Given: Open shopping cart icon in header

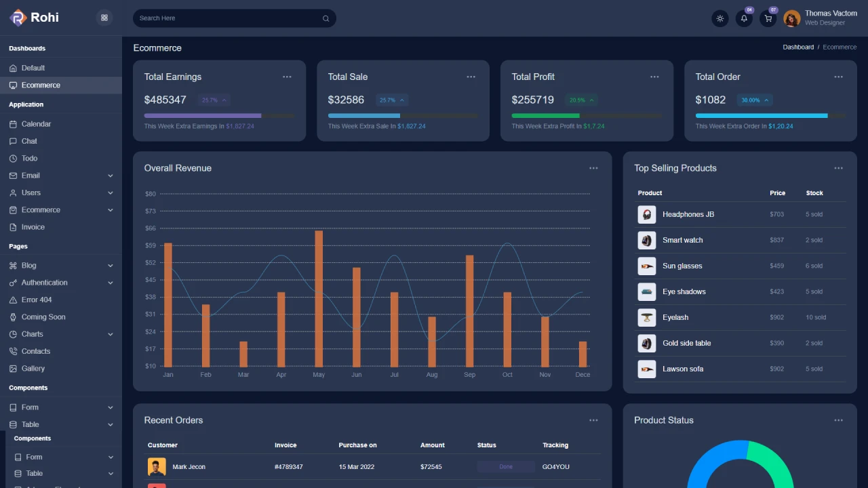Looking at the screenshot, I should coord(768,18).
